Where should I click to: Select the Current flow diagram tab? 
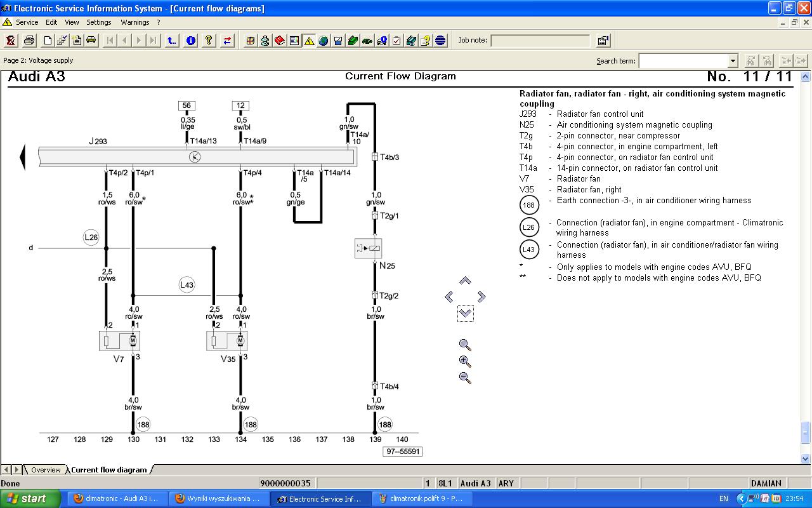(x=109, y=470)
